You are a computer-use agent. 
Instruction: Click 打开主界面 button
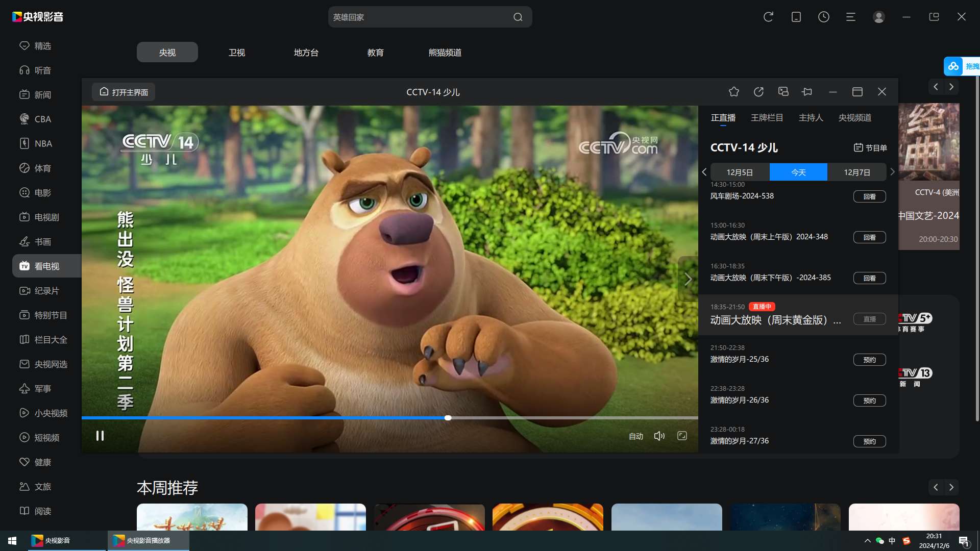coord(124,92)
